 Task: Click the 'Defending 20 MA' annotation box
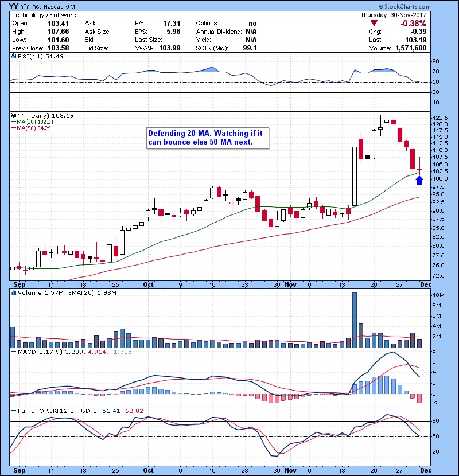tap(208, 138)
